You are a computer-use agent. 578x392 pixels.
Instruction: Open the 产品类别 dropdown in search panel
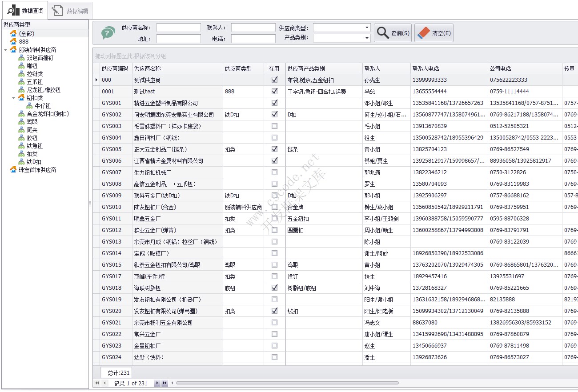pos(367,38)
